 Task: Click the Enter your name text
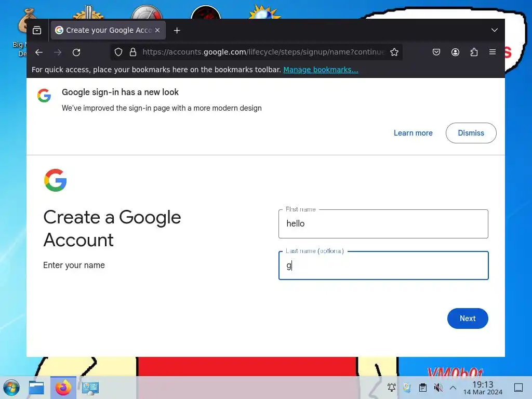(74, 265)
